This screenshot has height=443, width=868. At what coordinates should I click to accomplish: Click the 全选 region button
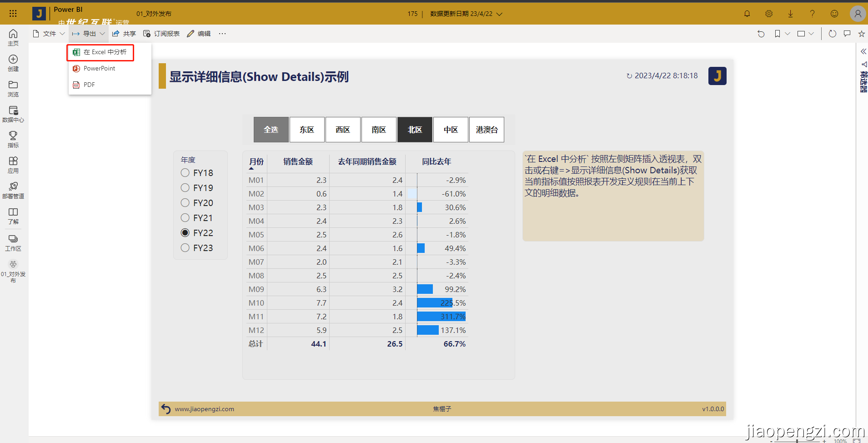pyautogui.click(x=271, y=130)
